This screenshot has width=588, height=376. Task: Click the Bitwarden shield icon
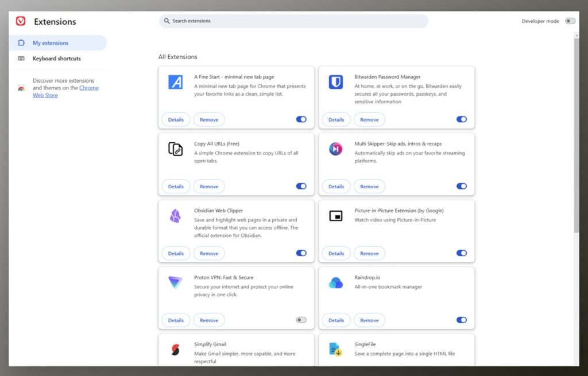(335, 82)
